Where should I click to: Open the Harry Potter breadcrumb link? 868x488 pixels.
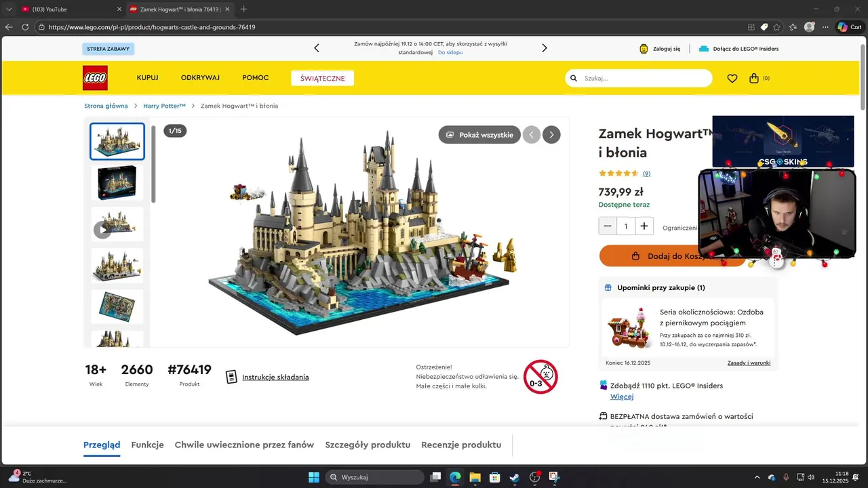164,106
